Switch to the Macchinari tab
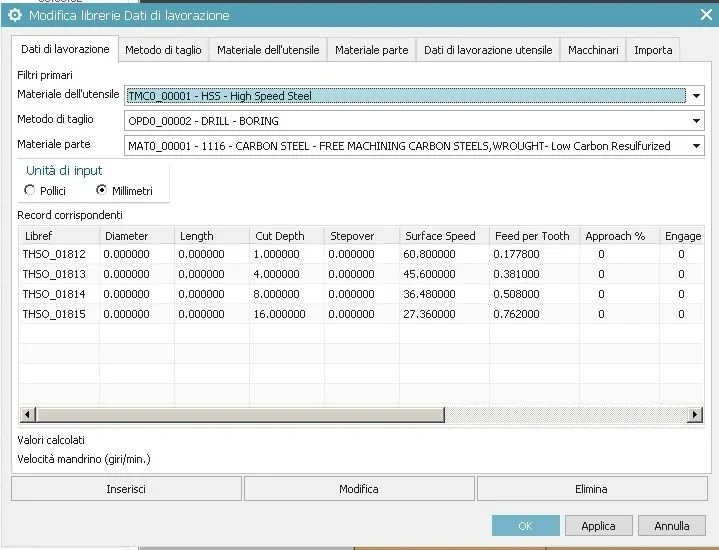This screenshot has height=550, width=719. (x=593, y=50)
